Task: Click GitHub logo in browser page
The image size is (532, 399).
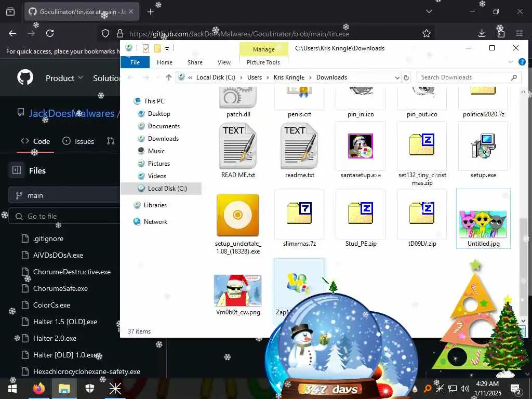Action: [x=25, y=77]
